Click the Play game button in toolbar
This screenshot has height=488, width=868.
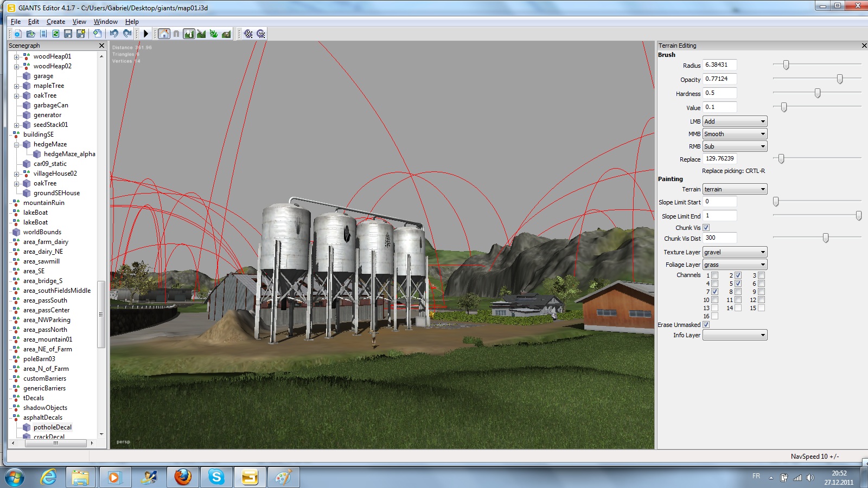(x=145, y=34)
